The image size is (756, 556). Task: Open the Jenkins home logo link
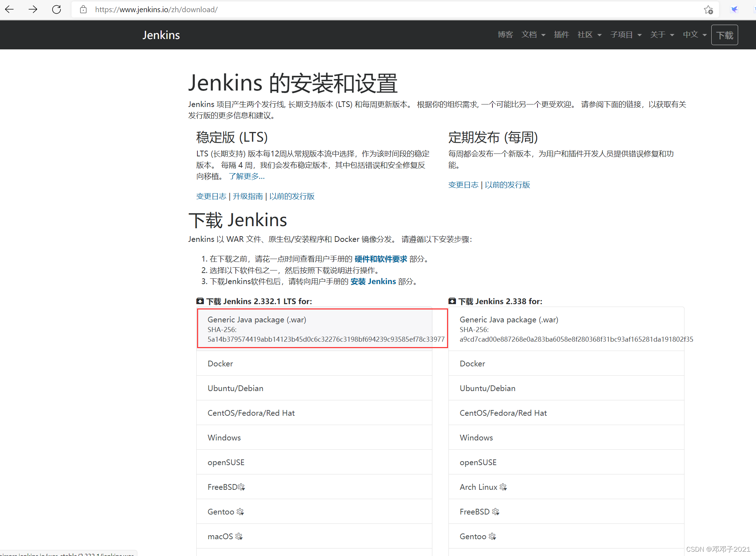point(161,35)
